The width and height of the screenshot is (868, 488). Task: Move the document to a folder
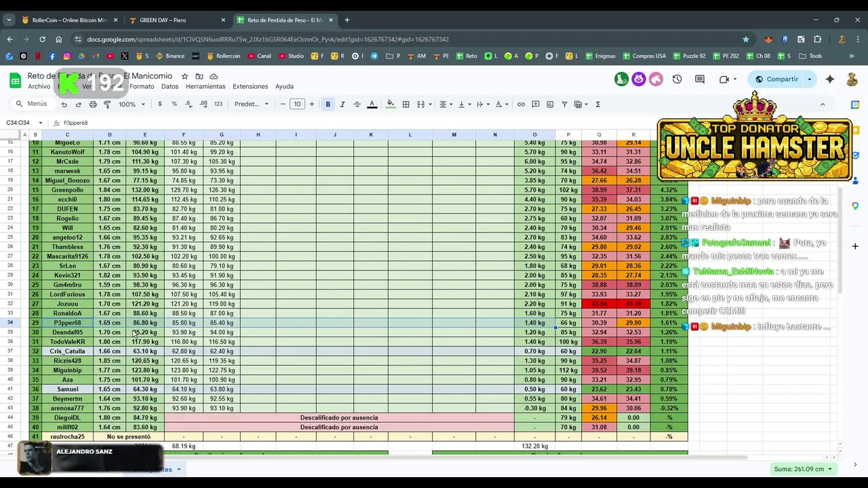pos(199,76)
